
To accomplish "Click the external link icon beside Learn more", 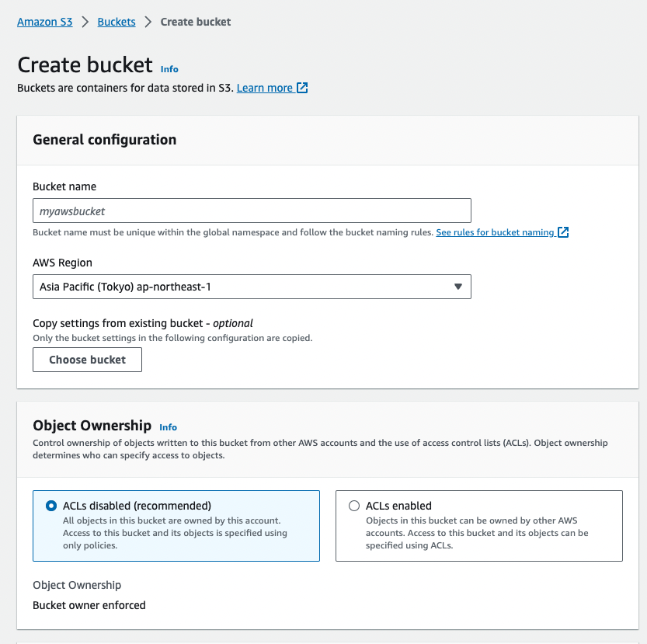I will [303, 88].
